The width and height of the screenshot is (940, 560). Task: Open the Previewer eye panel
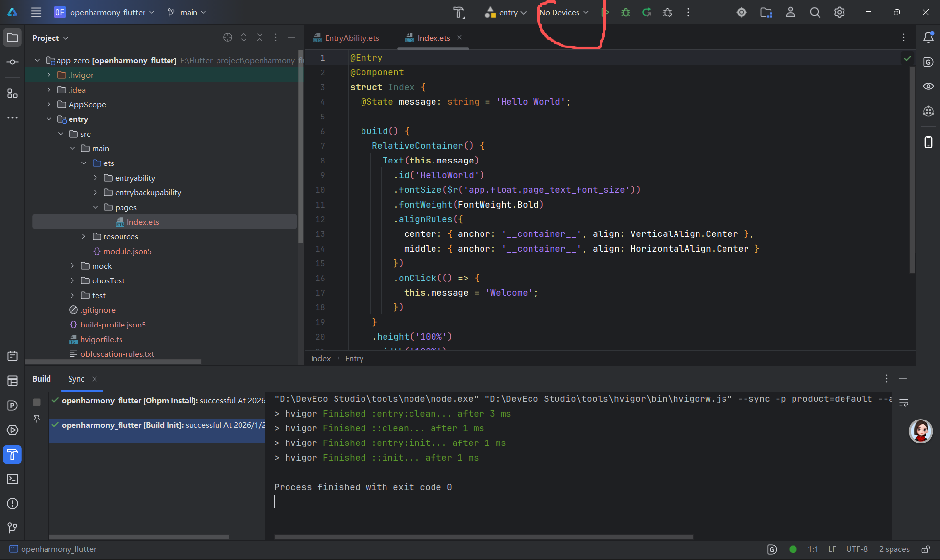tap(928, 86)
